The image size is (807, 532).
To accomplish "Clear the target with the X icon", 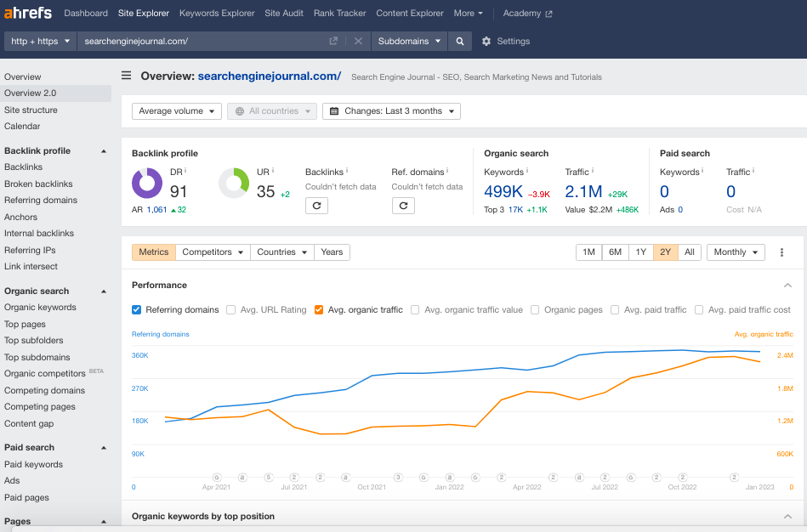I will tap(357, 40).
